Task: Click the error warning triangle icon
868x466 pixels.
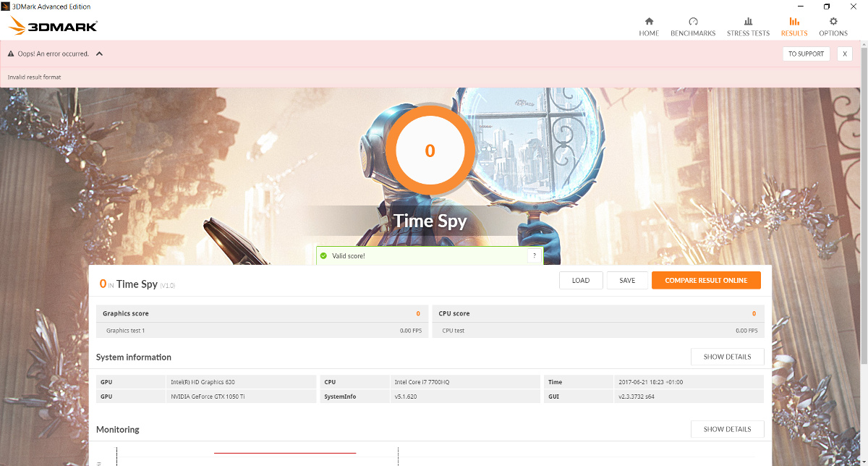Action: [x=12, y=54]
